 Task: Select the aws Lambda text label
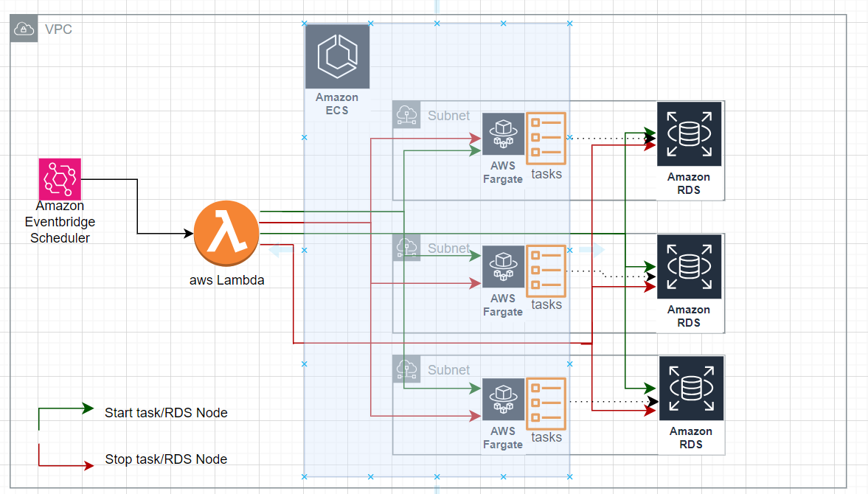click(x=227, y=279)
